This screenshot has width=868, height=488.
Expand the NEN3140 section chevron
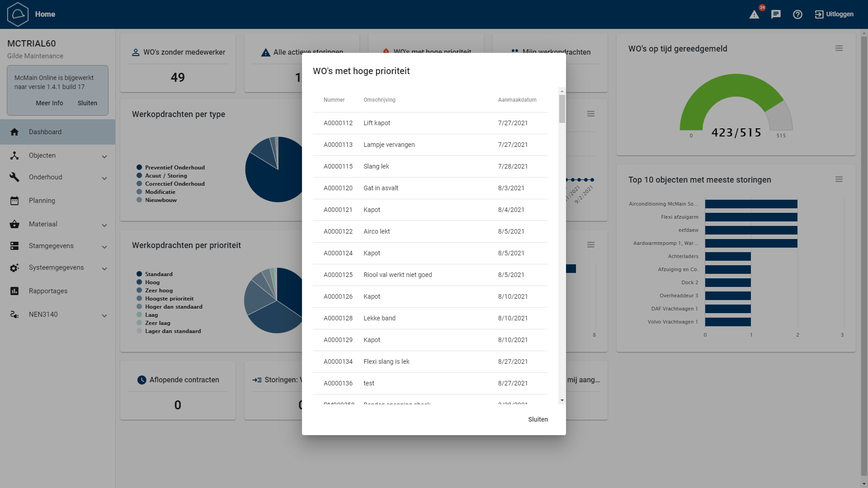(104, 315)
